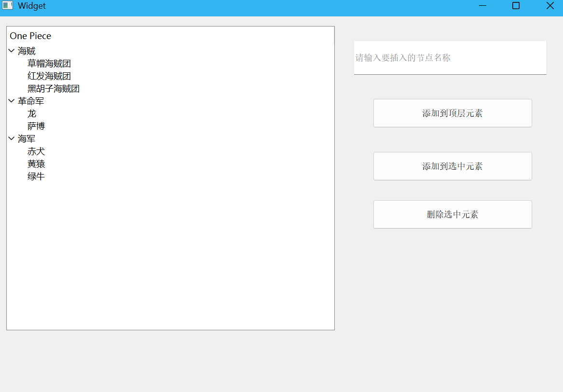Select the 萨博 child item

click(36, 126)
